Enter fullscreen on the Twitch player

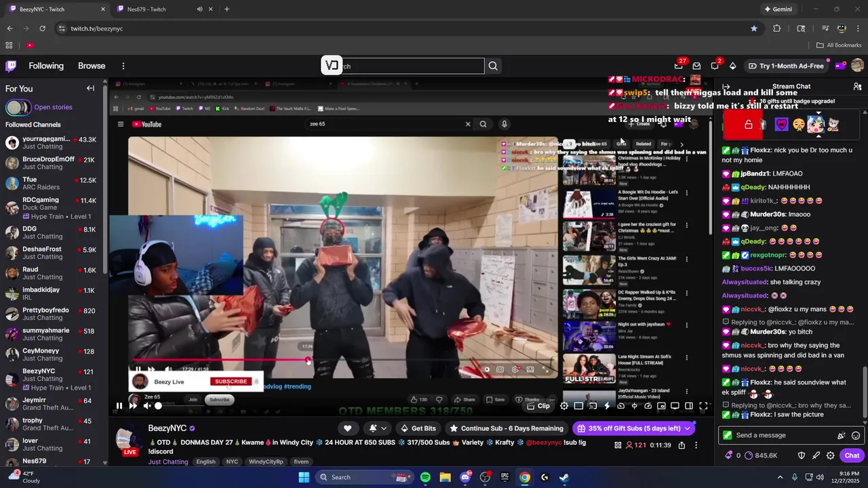point(703,406)
